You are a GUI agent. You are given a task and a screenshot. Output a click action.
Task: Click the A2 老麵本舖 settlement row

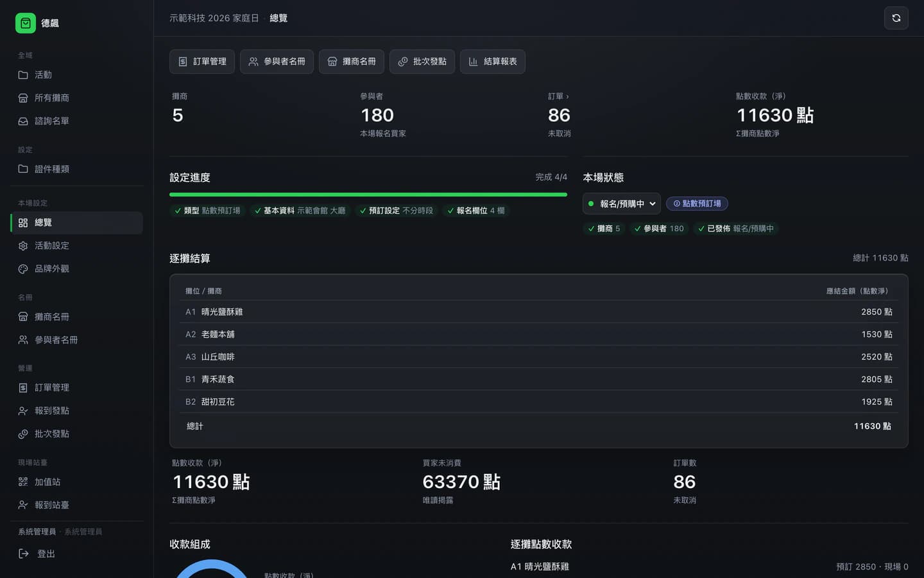pyautogui.click(x=539, y=335)
